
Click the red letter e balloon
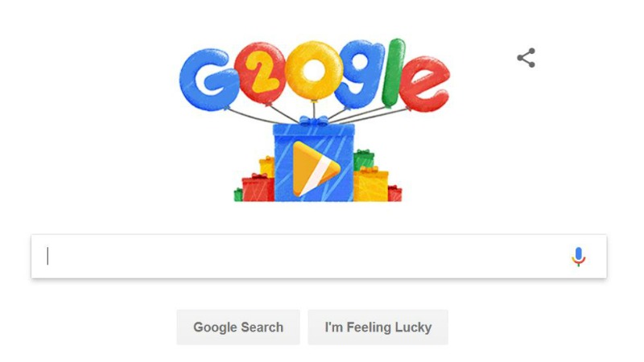tap(425, 84)
